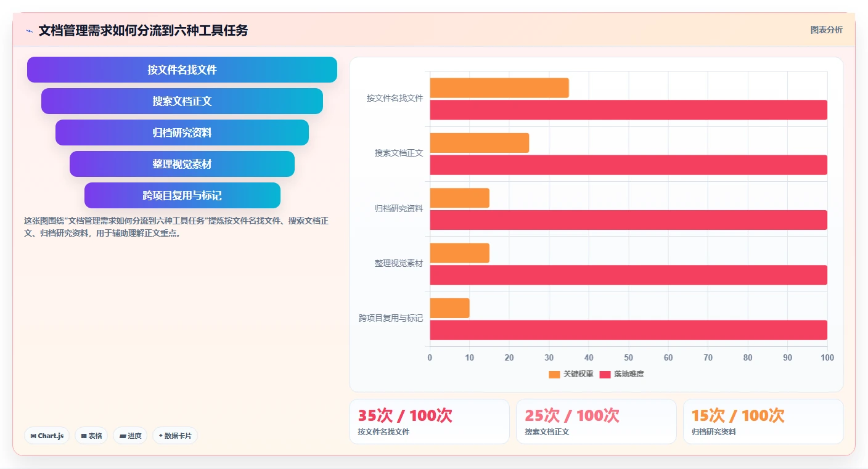This screenshot has height=469, width=868.
Task: Click the orange bar for 按文件名找文件
Action: pyautogui.click(x=499, y=88)
